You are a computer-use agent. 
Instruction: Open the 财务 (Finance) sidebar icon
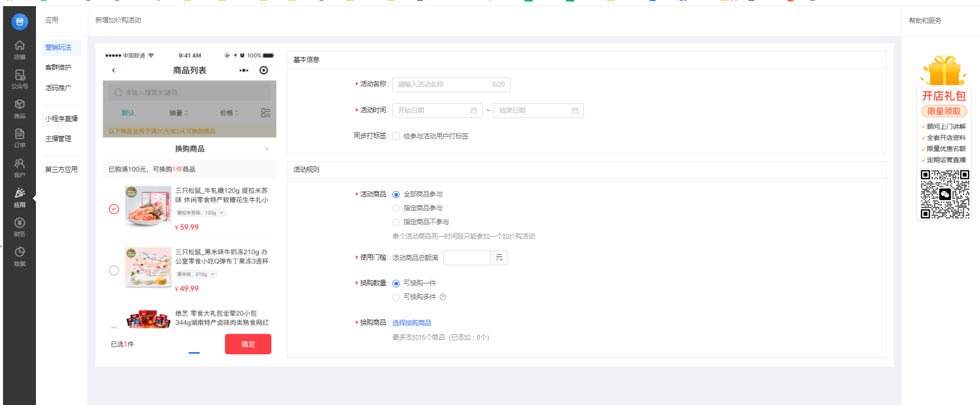click(20, 227)
